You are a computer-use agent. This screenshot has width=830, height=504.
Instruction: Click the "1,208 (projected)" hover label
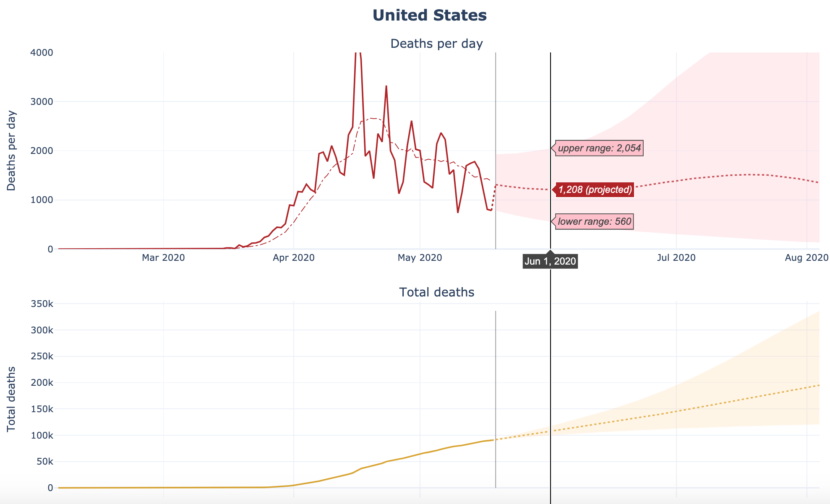coord(595,190)
